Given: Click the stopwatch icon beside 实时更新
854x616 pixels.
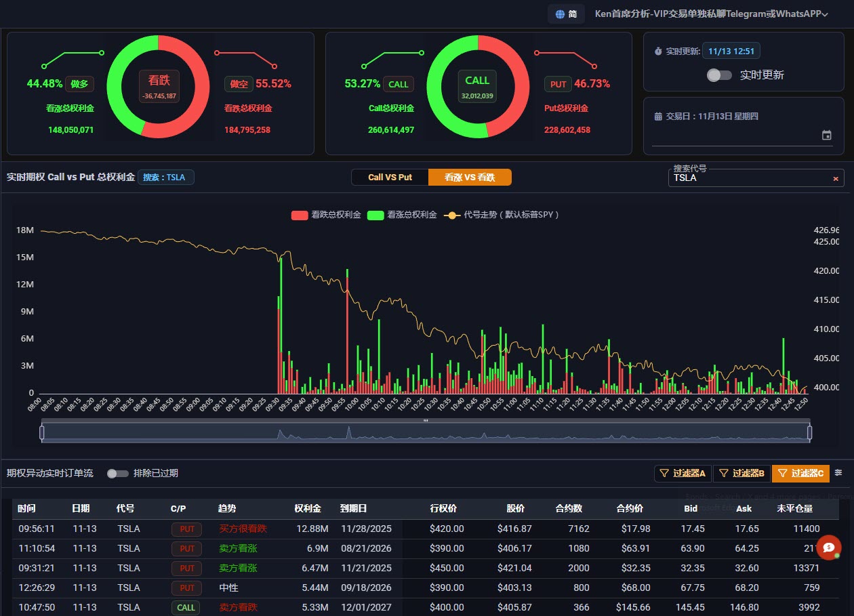Looking at the screenshot, I should 658,52.
